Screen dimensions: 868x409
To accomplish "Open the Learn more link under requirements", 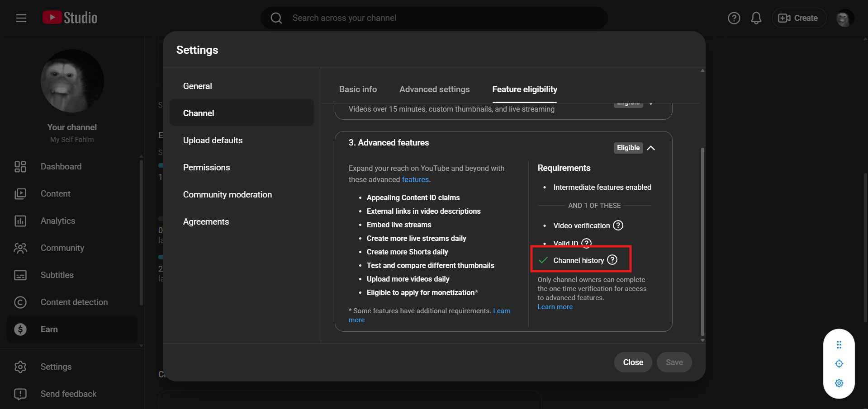I will coord(555,307).
